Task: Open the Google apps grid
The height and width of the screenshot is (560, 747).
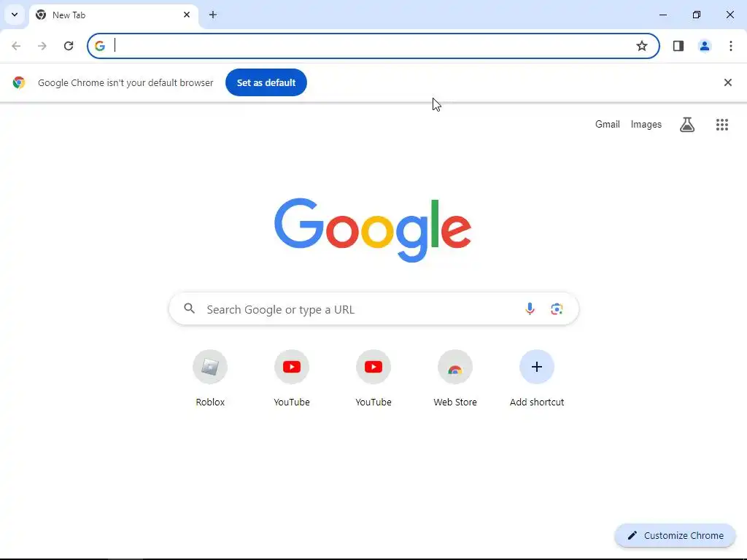Action: coord(722,125)
